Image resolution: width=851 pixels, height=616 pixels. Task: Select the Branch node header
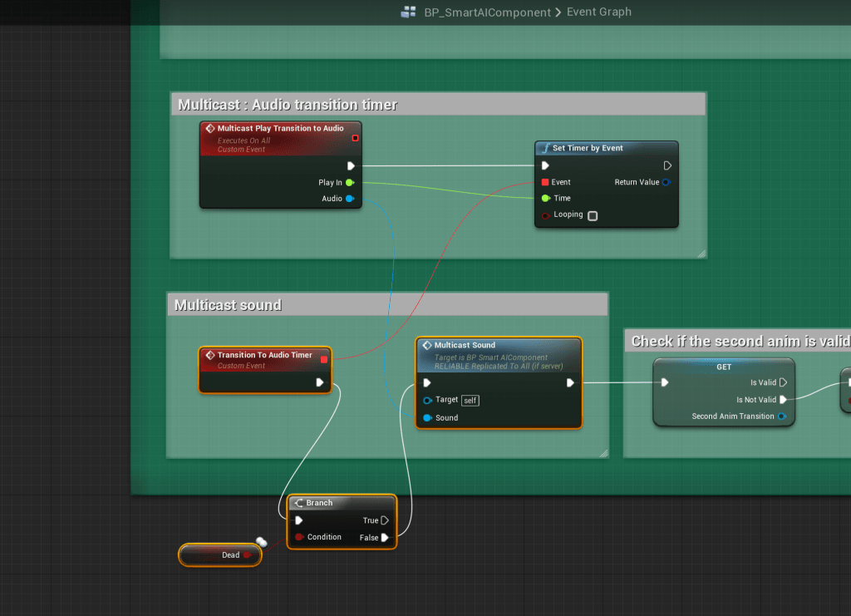342,503
